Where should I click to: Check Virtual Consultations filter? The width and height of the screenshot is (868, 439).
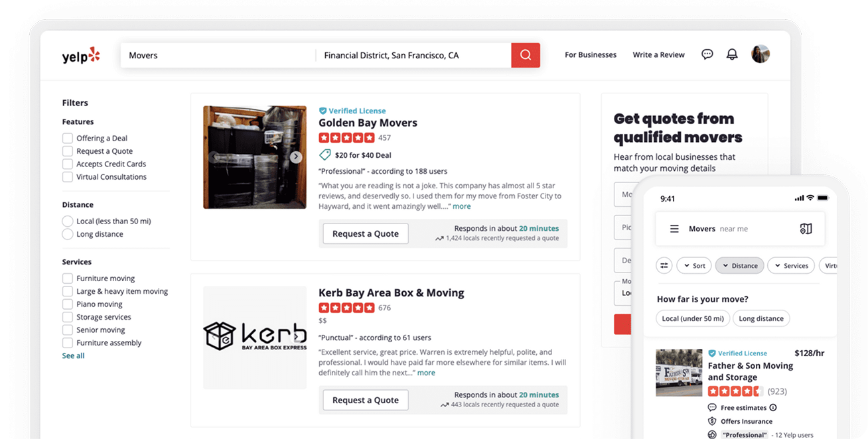click(x=68, y=177)
